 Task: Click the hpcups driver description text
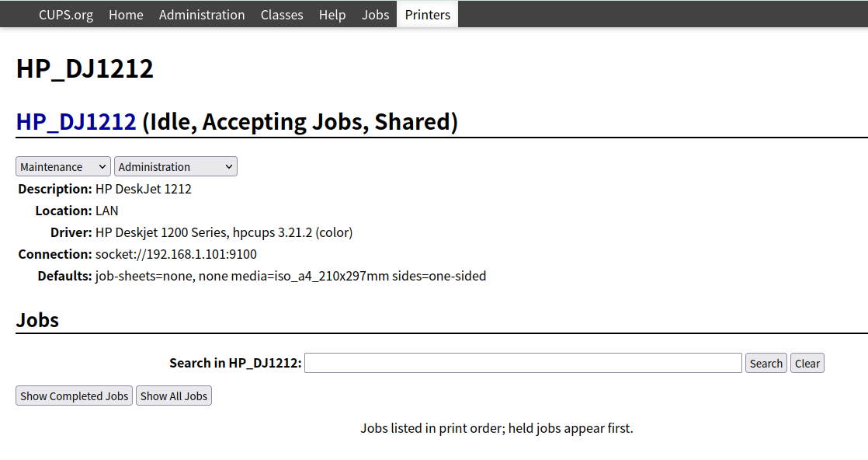click(224, 232)
